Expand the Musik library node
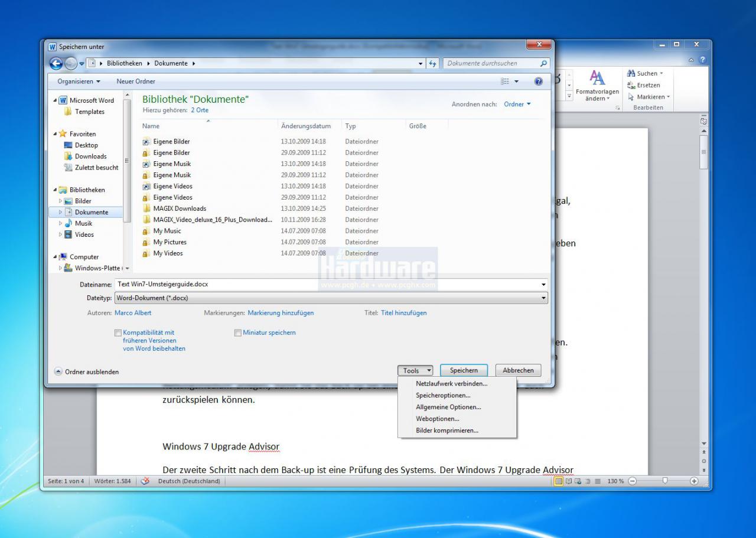The image size is (756, 538). (60, 224)
